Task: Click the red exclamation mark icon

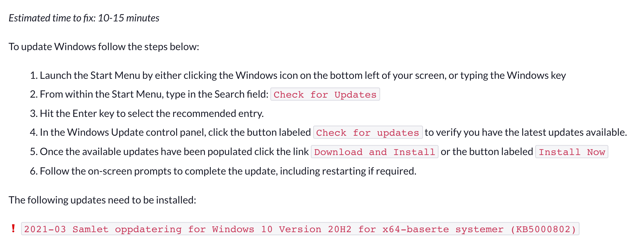Action: pos(13,228)
